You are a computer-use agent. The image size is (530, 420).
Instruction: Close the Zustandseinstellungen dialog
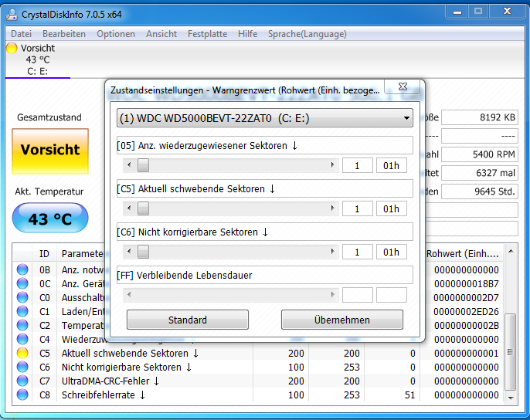coord(403,86)
